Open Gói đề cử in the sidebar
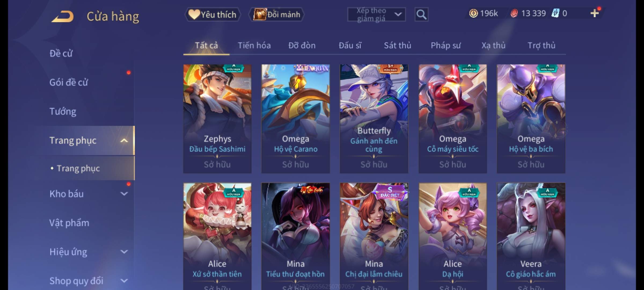 (69, 82)
